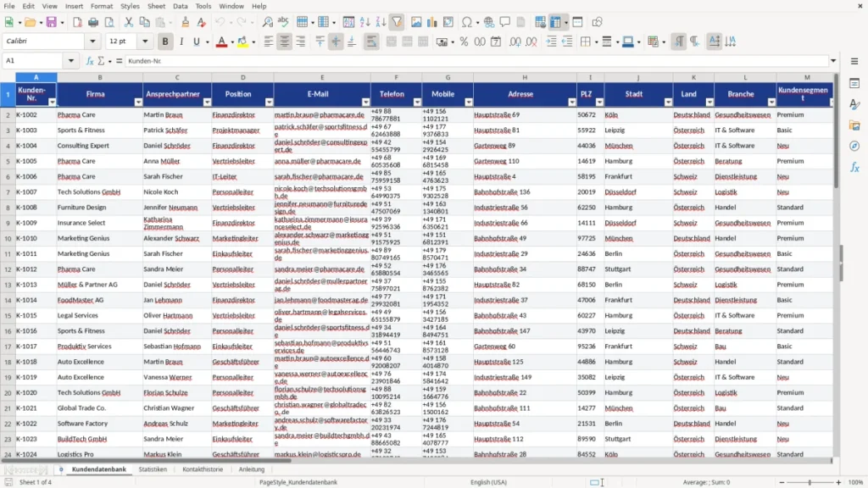Click the Copy icon
Viewport: 868px width, 488px height.
pyautogui.click(x=144, y=22)
